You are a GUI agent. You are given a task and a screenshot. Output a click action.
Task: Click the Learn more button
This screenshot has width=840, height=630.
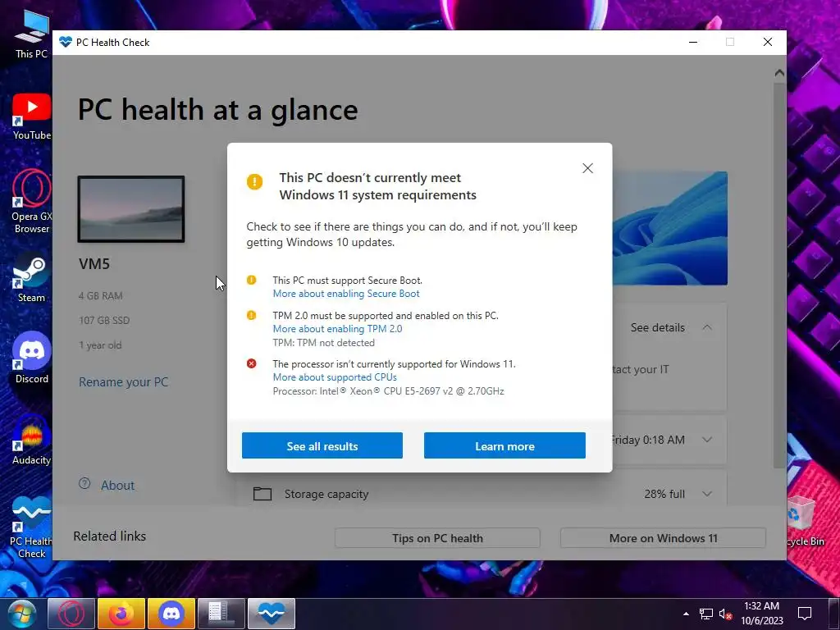click(504, 445)
